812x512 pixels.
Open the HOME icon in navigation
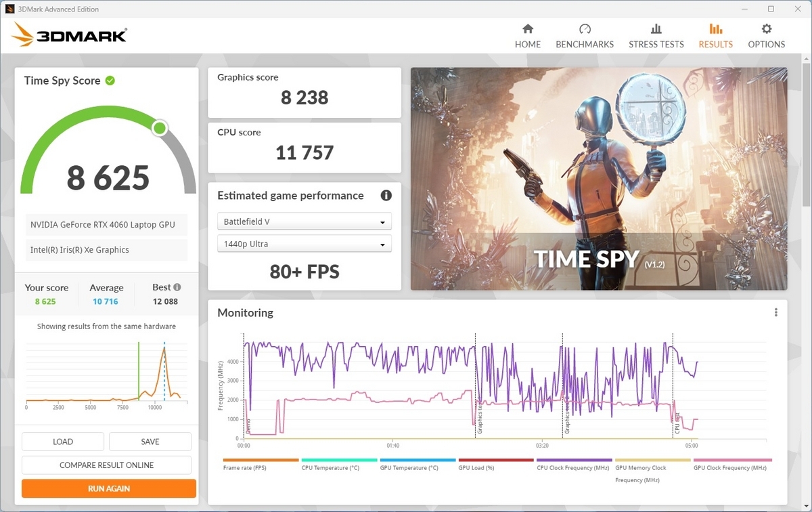pyautogui.click(x=528, y=29)
